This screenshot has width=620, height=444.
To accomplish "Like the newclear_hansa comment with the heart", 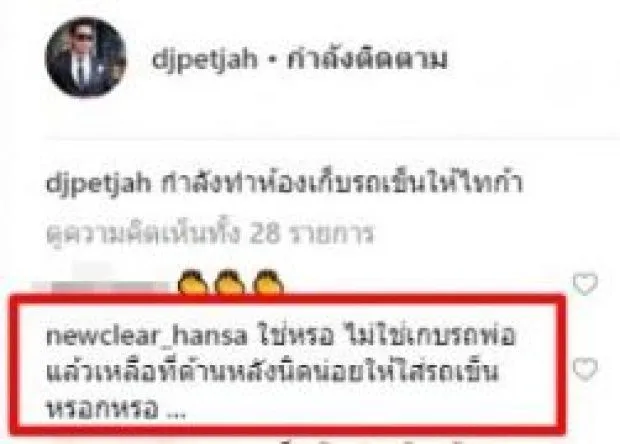I will (x=586, y=368).
